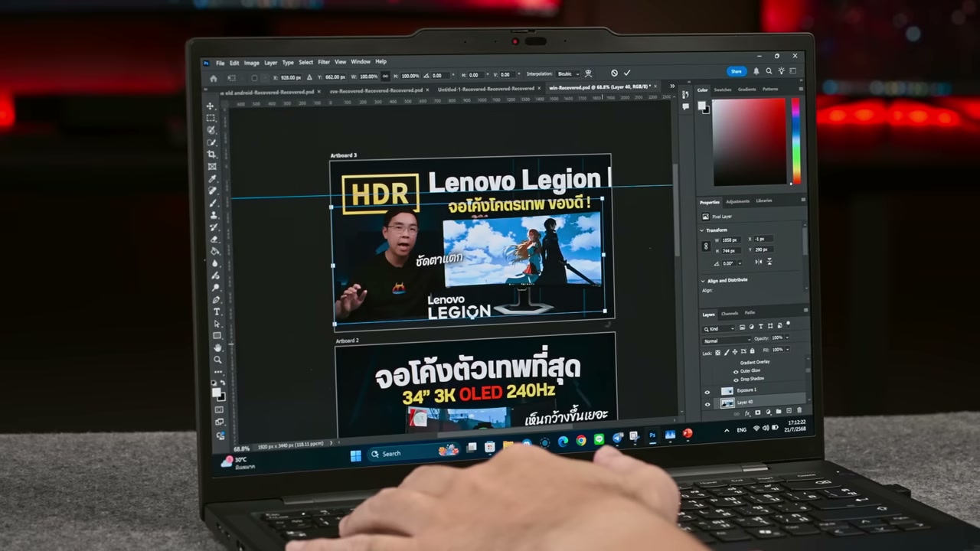The width and height of the screenshot is (980, 551).
Task: Toggle lock transparent pixels in Layers panel
Action: tap(718, 353)
